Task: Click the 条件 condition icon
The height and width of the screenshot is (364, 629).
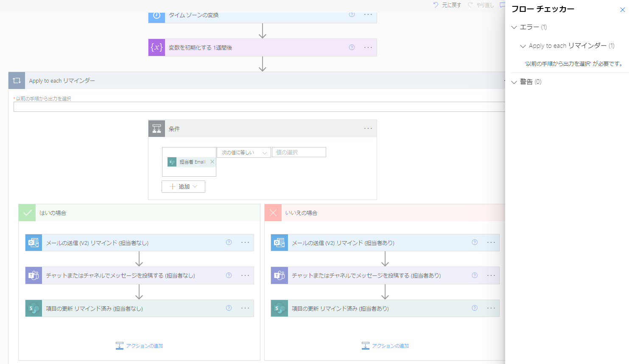Action: pos(157,129)
